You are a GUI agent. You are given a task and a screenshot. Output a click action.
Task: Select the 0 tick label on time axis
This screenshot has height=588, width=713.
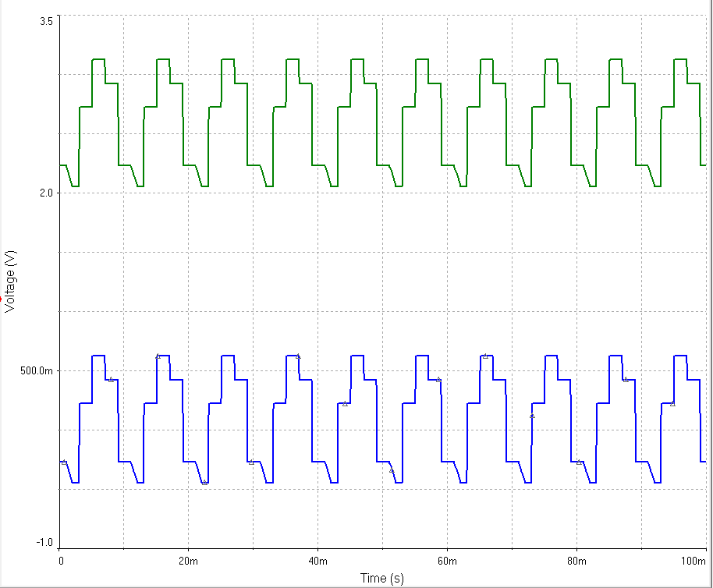(x=61, y=561)
